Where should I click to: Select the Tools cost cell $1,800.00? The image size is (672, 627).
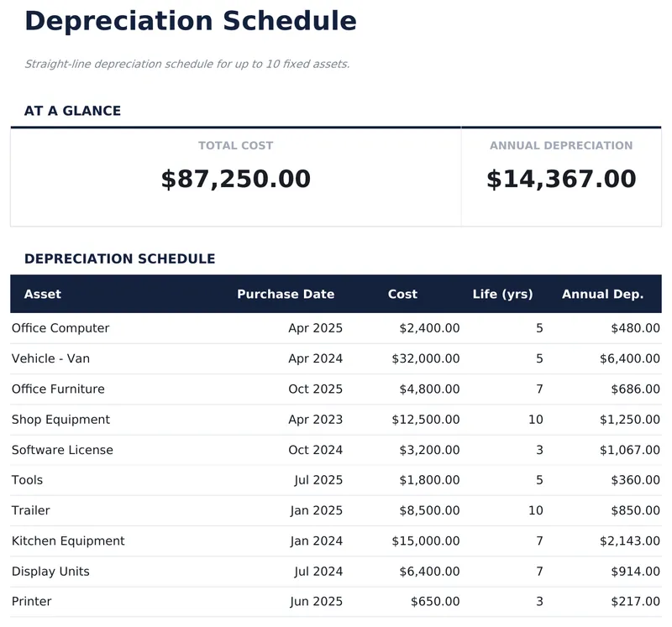click(428, 480)
